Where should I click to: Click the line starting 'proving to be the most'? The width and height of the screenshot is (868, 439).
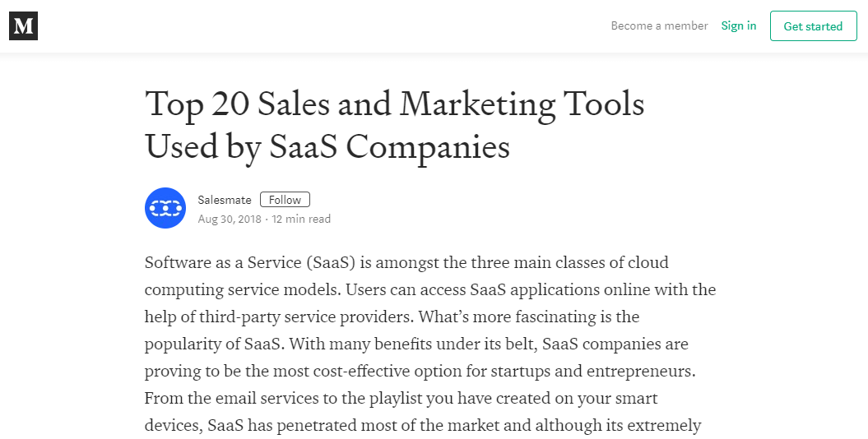(420, 371)
